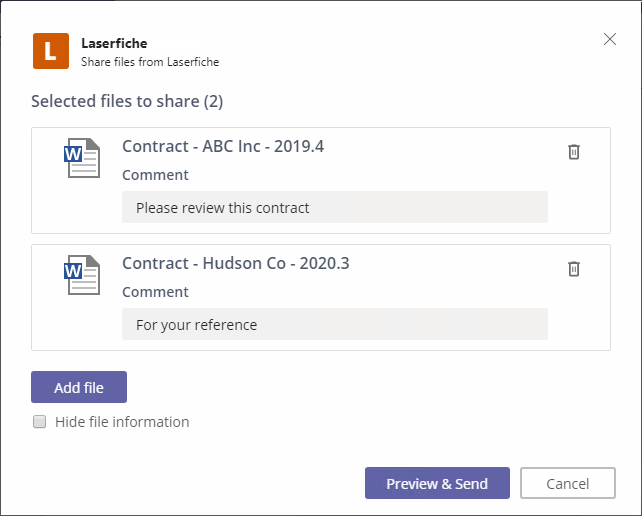Image resolution: width=642 pixels, height=516 pixels.
Task: Click the Word icon for Hudson Co contract
Action: coord(82,275)
